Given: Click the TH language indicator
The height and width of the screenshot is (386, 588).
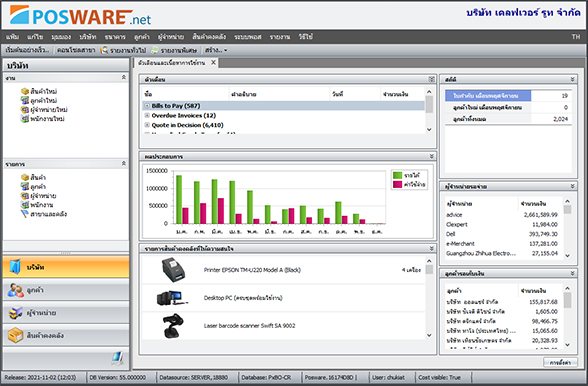Looking at the screenshot, I should click(x=576, y=37).
